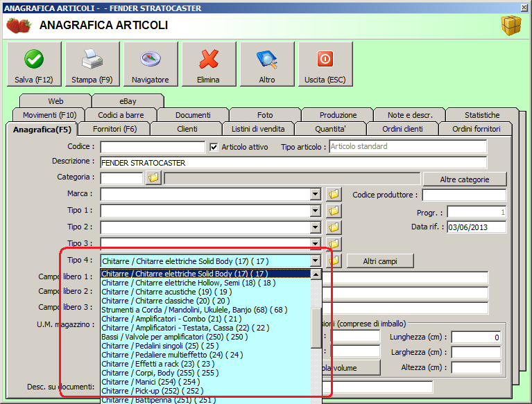Expand the Tipo 3 dropdown
This screenshot has width=532, height=404.
tap(316, 243)
